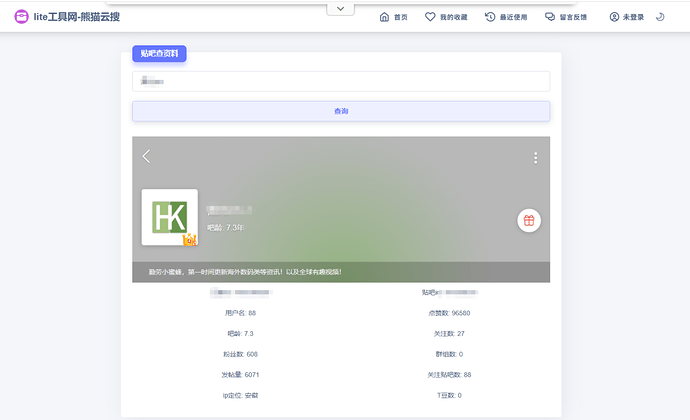Click the crown badge on avatar

coord(190,239)
